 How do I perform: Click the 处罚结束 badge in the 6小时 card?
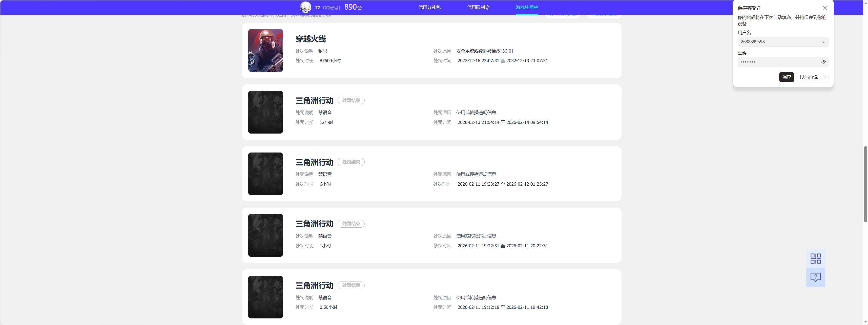pos(351,162)
